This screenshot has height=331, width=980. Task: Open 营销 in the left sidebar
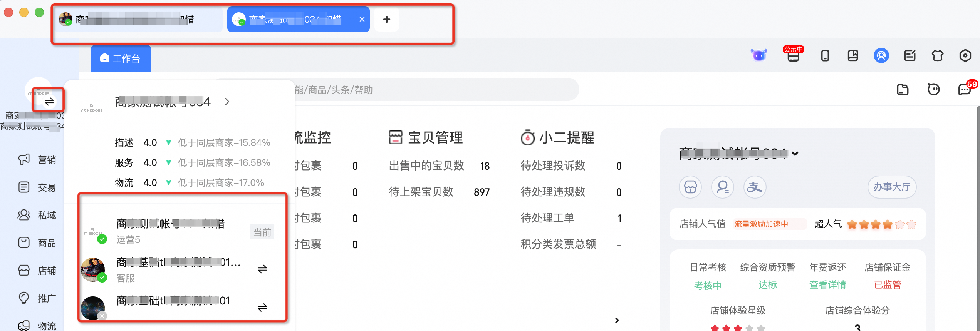[37, 160]
